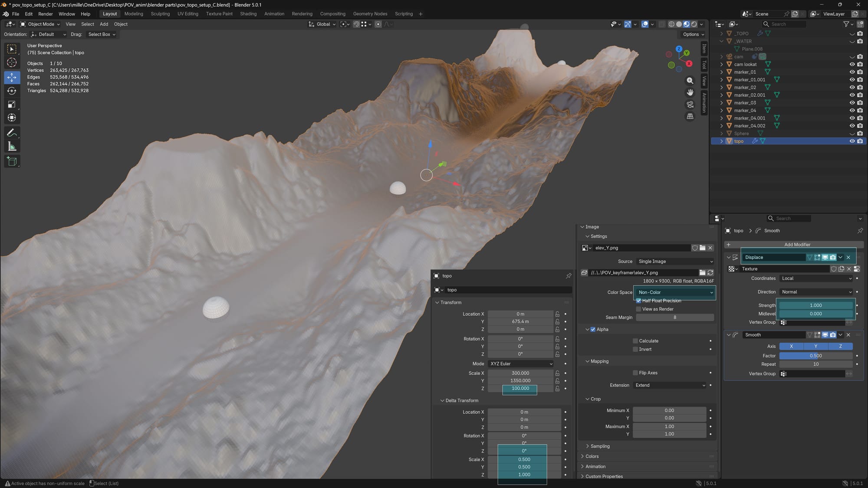Switch to orthographic grid view icon
Viewport: 868px width, 488px height.
click(690, 116)
